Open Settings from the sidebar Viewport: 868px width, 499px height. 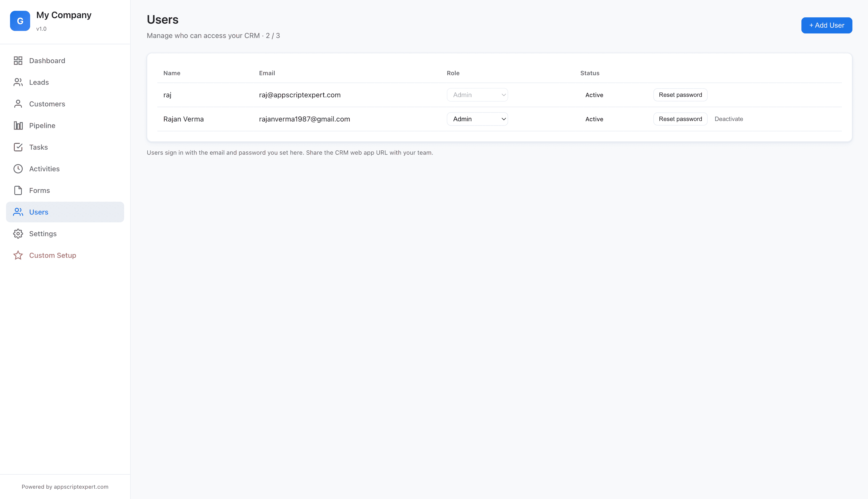[x=65, y=233]
